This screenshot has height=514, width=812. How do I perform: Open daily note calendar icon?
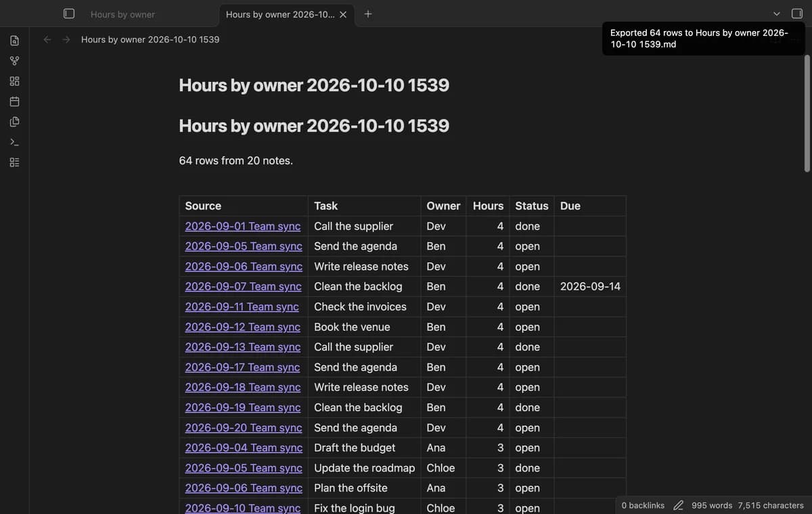click(x=14, y=102)
